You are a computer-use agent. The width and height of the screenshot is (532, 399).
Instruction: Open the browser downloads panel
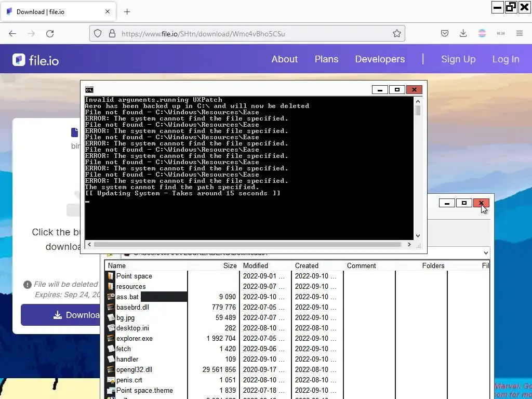point(463,33)
